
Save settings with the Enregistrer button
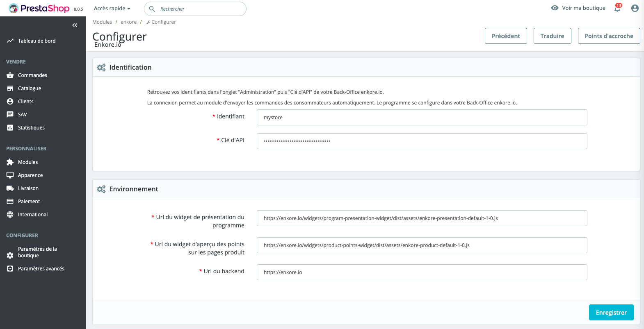pyautogui.click(x=611, y=313)
